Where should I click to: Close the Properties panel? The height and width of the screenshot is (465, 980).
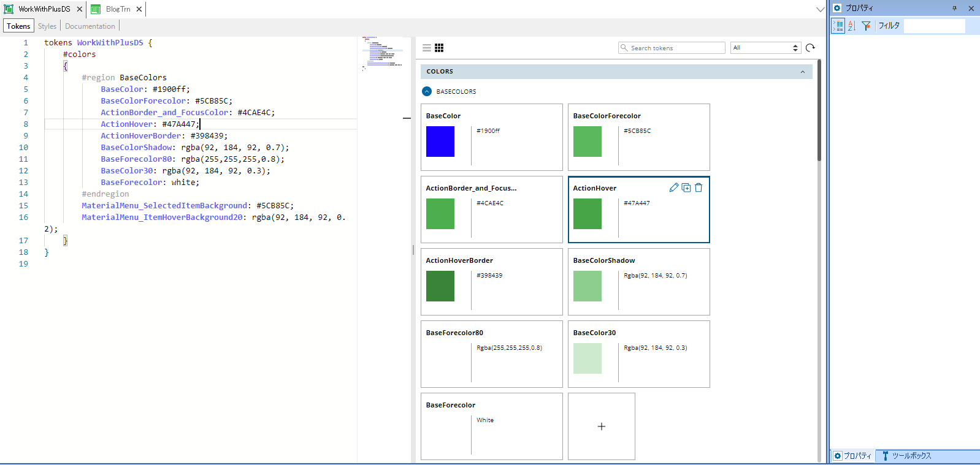pyautogui.click(x=971, y=8)
